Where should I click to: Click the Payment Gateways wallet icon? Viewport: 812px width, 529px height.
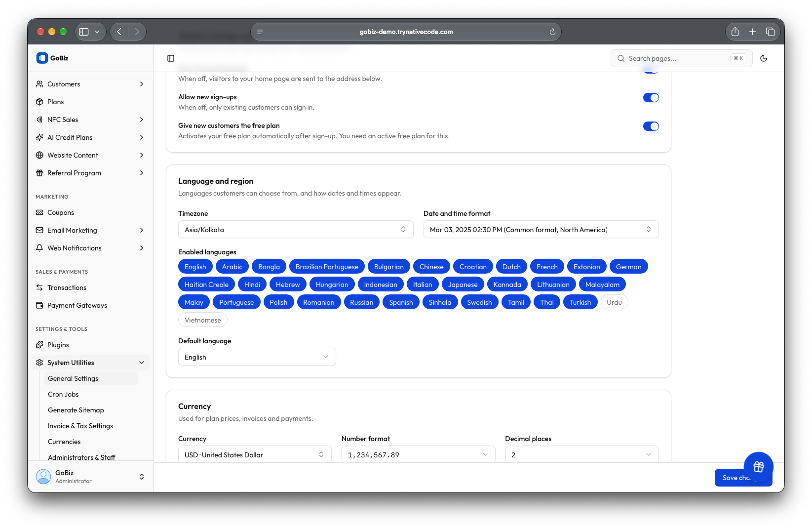pos(39,305)
